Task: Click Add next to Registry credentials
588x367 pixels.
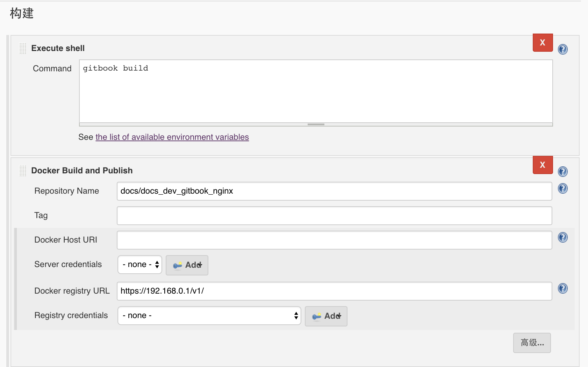Action: 326,316
